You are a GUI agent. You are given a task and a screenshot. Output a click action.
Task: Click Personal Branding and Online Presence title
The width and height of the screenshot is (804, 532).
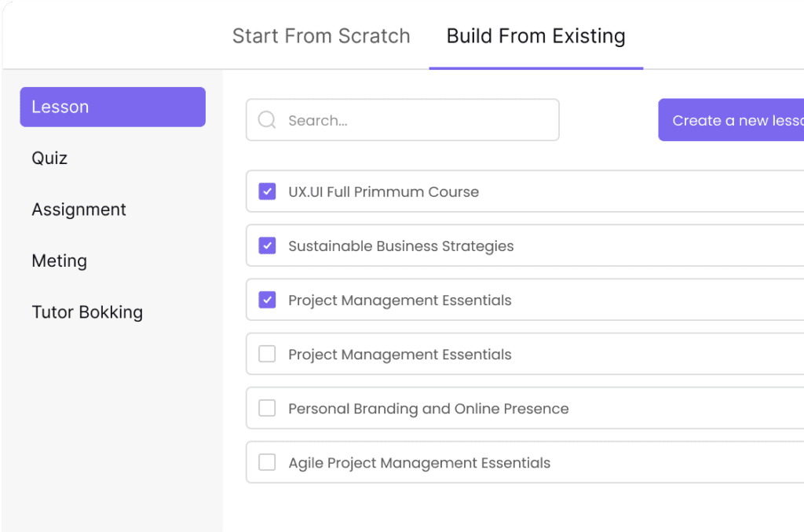click(428, 409)
